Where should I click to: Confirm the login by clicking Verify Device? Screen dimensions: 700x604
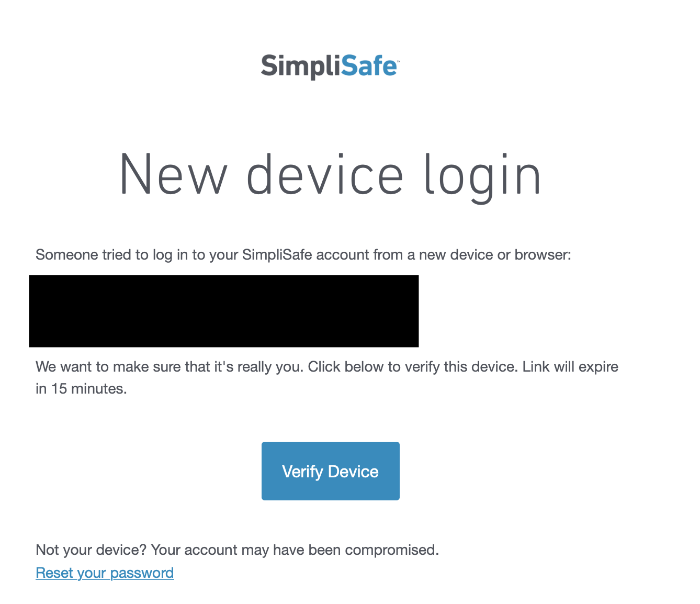pyautogui.click(x=330, y=471)
